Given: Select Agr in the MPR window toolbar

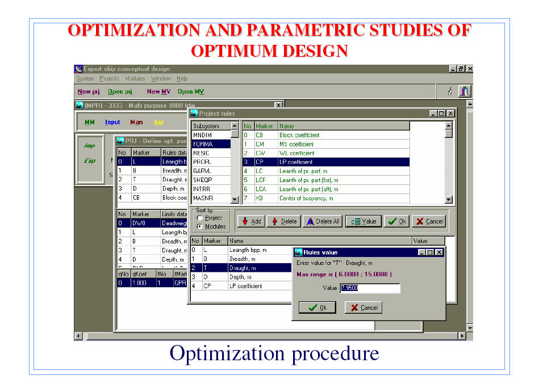Looking at the screenshot, I should click(159, 122).
